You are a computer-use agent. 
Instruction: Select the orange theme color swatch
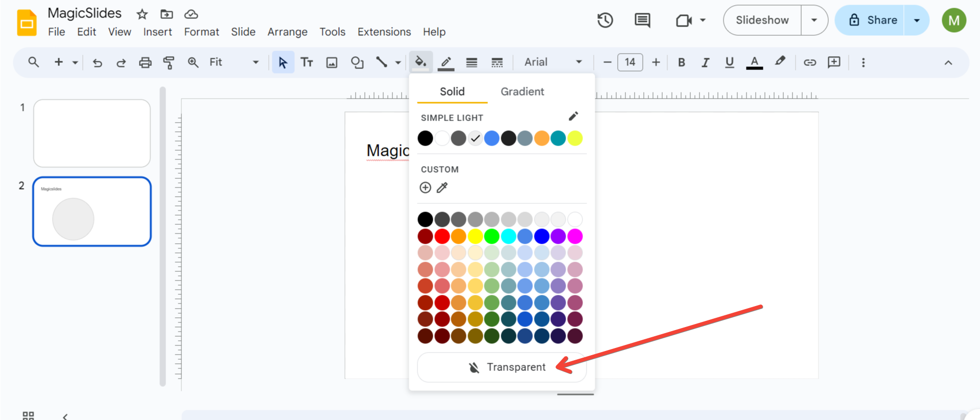[542, 138]
